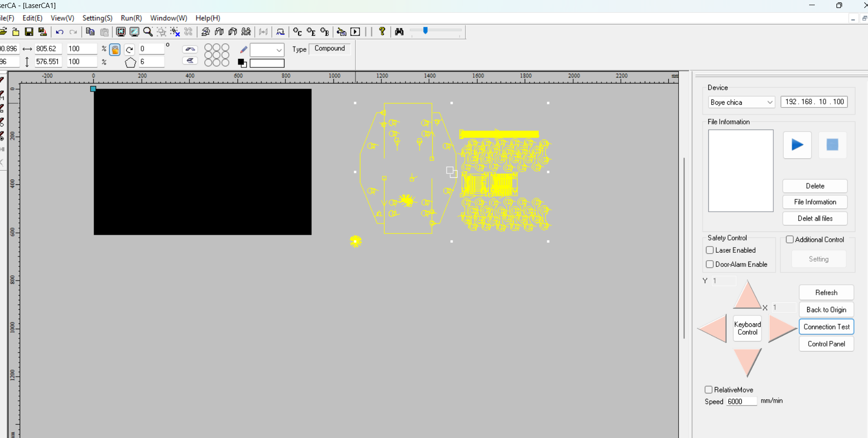Toggle the aspect ratio lock icon
The width and height of the screenshot is (868, 438).
(x=115, y=50)
